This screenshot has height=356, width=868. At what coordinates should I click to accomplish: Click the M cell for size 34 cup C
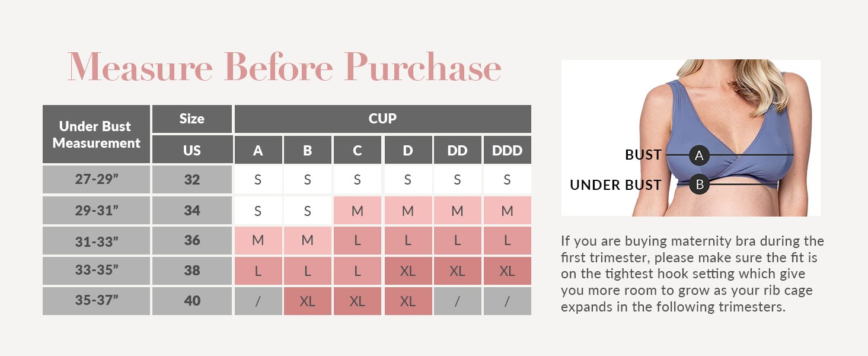coord(357,211)
